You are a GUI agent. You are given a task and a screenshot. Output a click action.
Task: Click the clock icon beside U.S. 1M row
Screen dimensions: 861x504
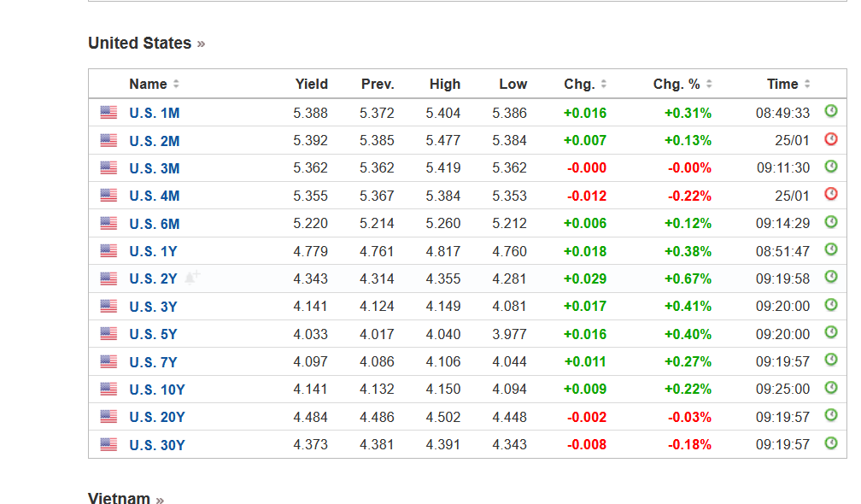point(831,112)
